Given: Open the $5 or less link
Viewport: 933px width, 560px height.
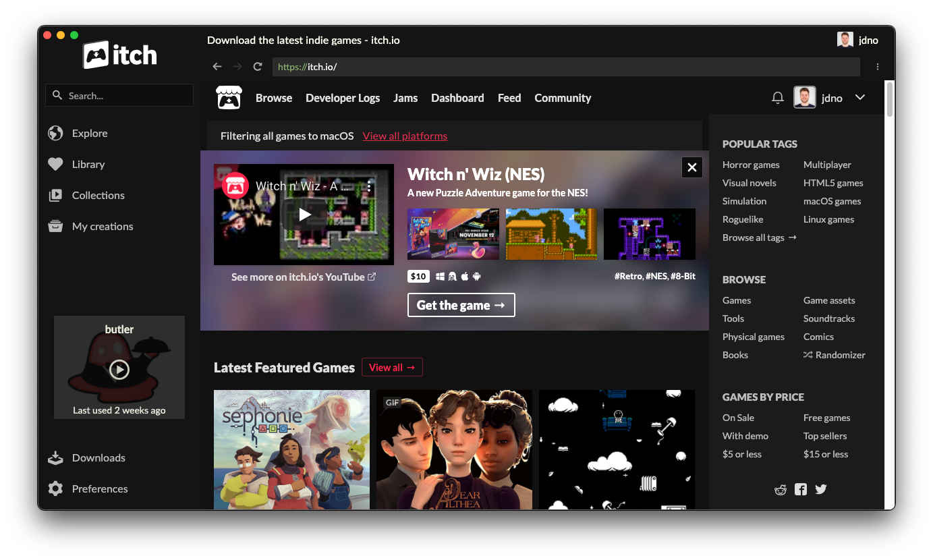Looking at the screenshot, I should 742,454.
